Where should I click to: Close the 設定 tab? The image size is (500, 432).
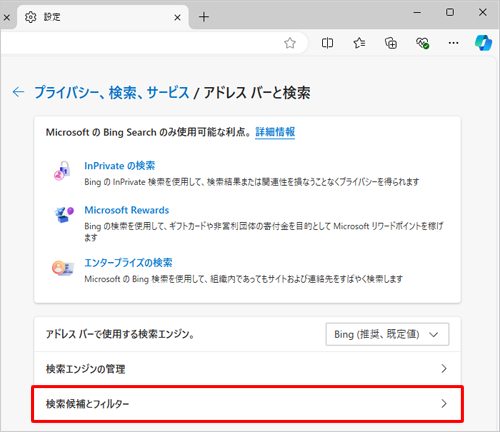[177, 17]
